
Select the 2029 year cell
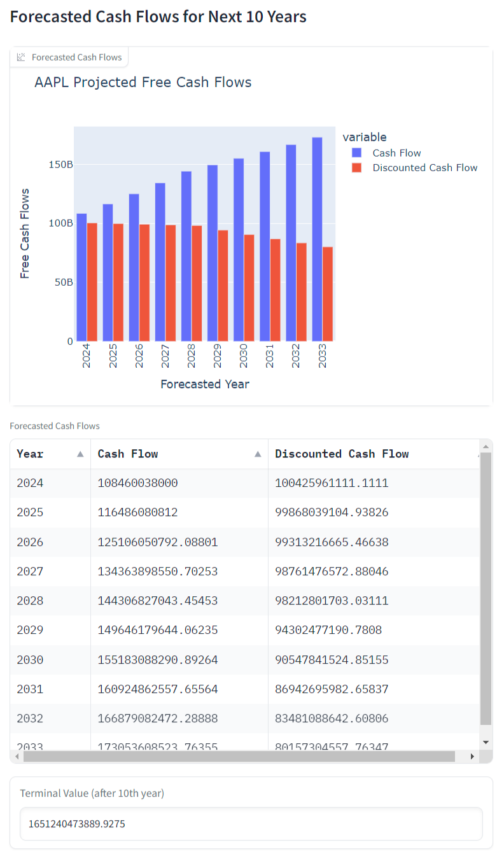50,630
